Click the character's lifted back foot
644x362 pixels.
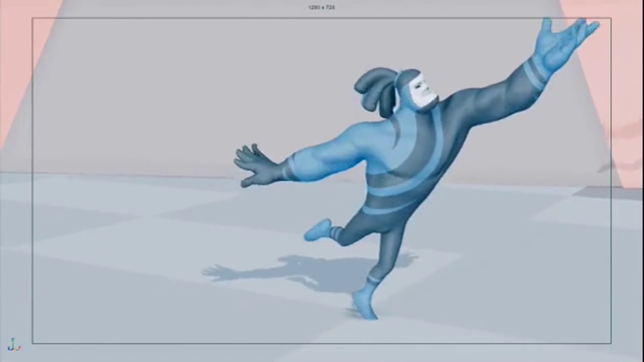tap(318, 230)
